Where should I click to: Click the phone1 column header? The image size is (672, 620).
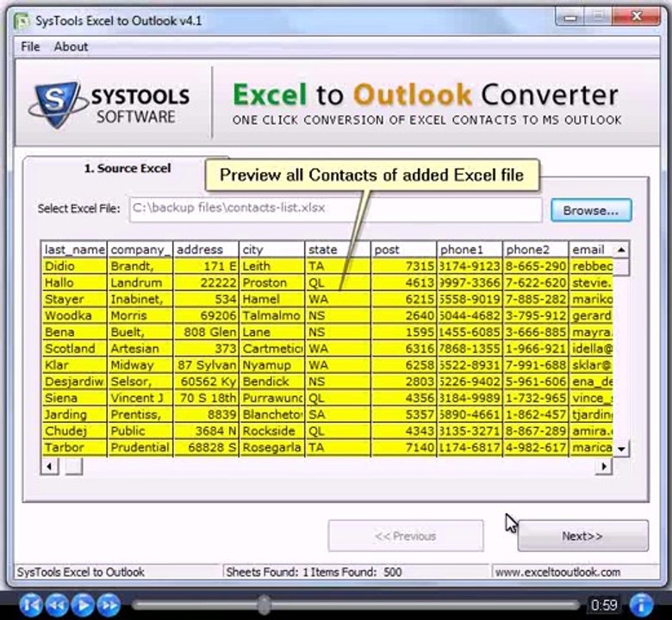coord(470,250)
